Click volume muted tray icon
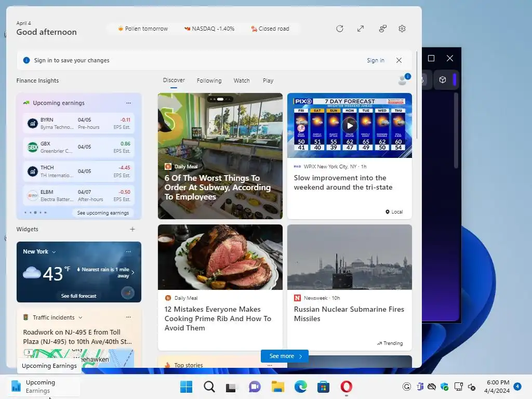The image size is (532, 399). [471, 387]
